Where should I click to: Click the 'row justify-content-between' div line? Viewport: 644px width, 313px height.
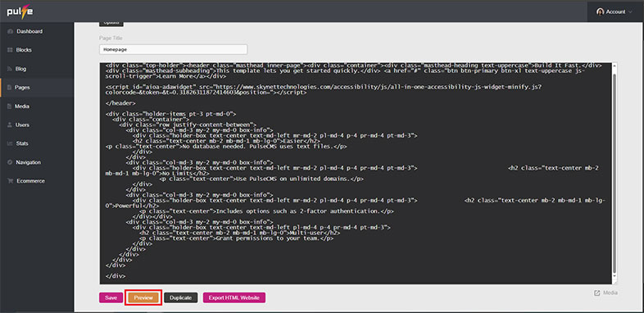click(188, 125)
